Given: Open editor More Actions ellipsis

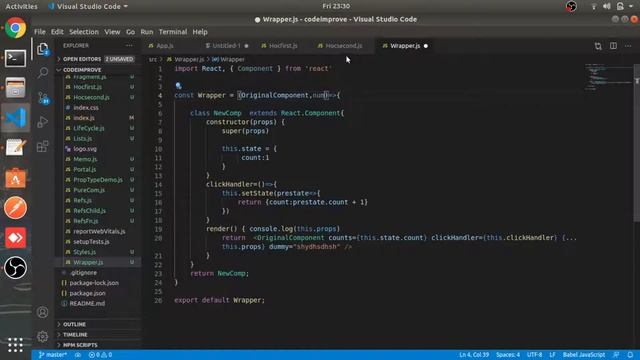Looking at the screenshot, I should [x=628, y=46].
